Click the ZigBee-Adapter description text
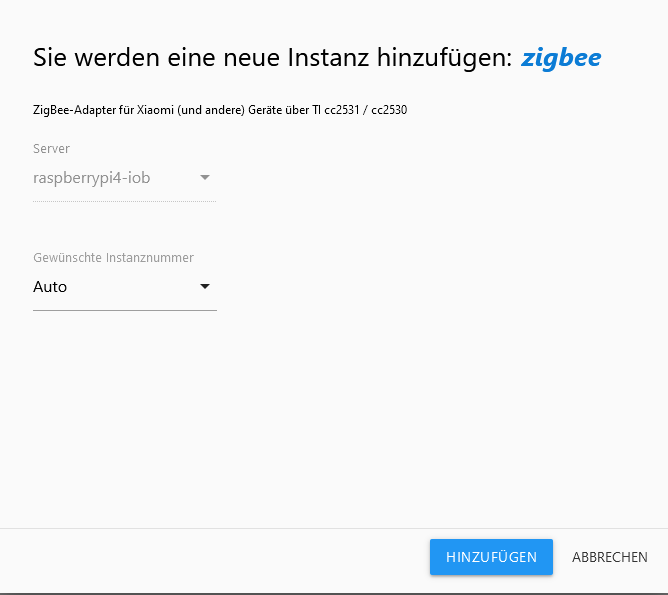668x595 pixels. 220,110
